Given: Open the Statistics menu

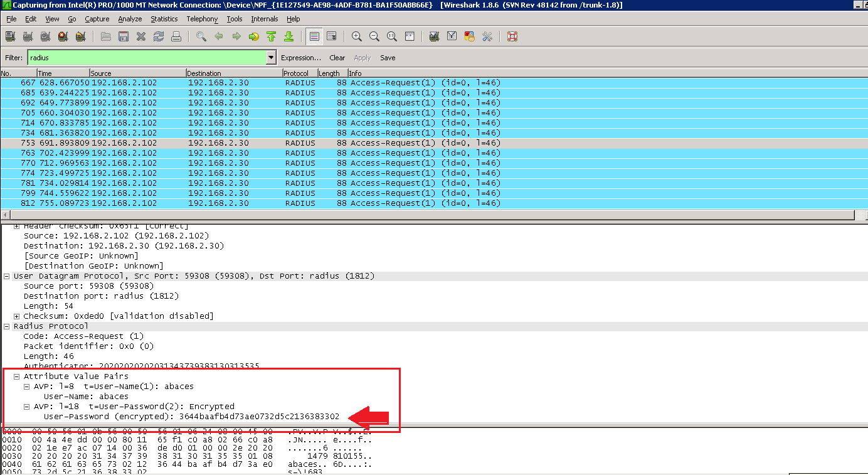Looking at the screenshot, I should [164, 19].
